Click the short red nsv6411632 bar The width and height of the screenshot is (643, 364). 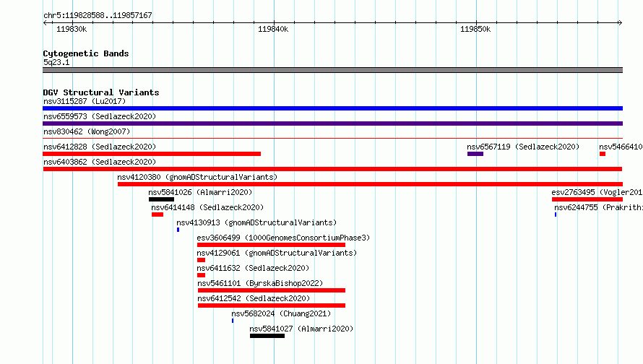(x=201, y=275)
